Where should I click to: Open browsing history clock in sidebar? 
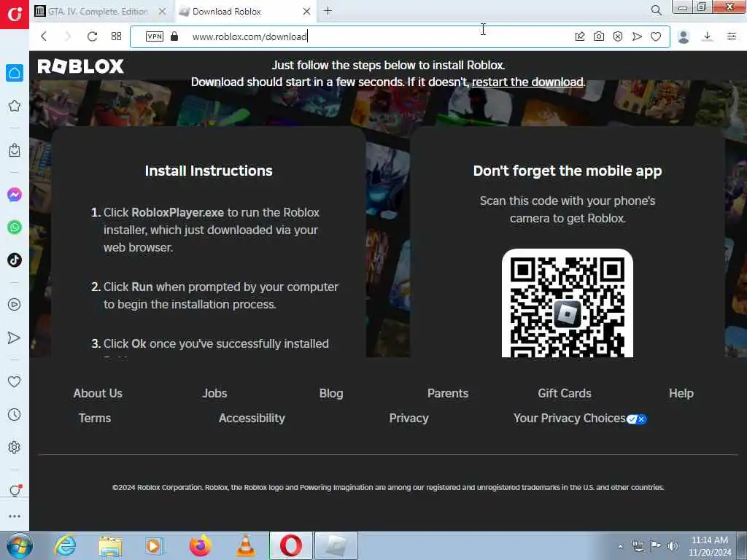click(x=15, y=415)
